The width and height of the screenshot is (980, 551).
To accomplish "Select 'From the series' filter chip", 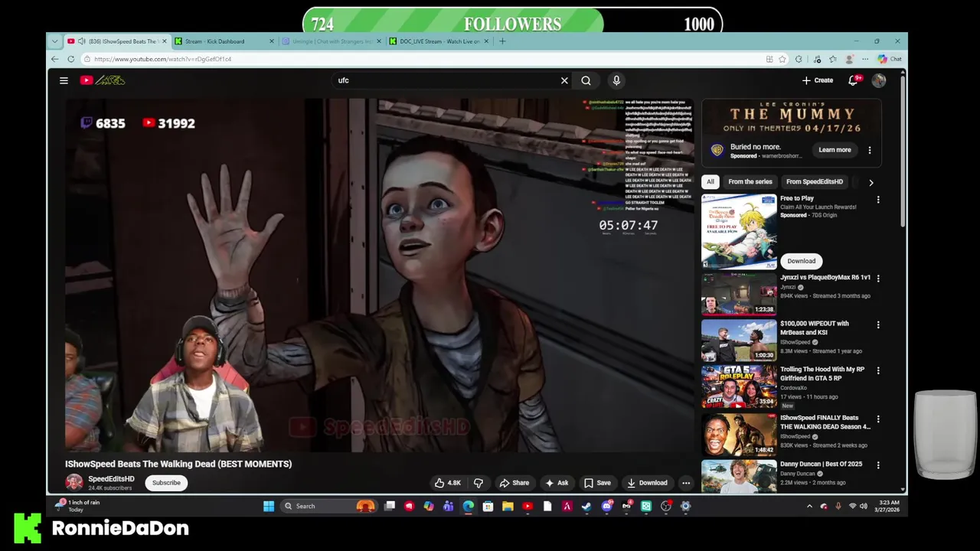I will click(750, 181).
